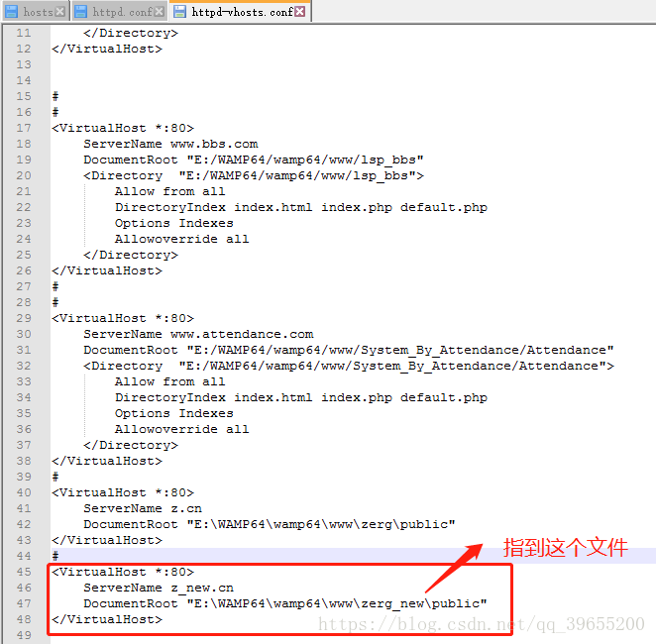Image resolution: width=656 pixels, height=644 pixels.
Task: Click the save icon on httpd.conf tab
Action: click(x=80, y=12)
